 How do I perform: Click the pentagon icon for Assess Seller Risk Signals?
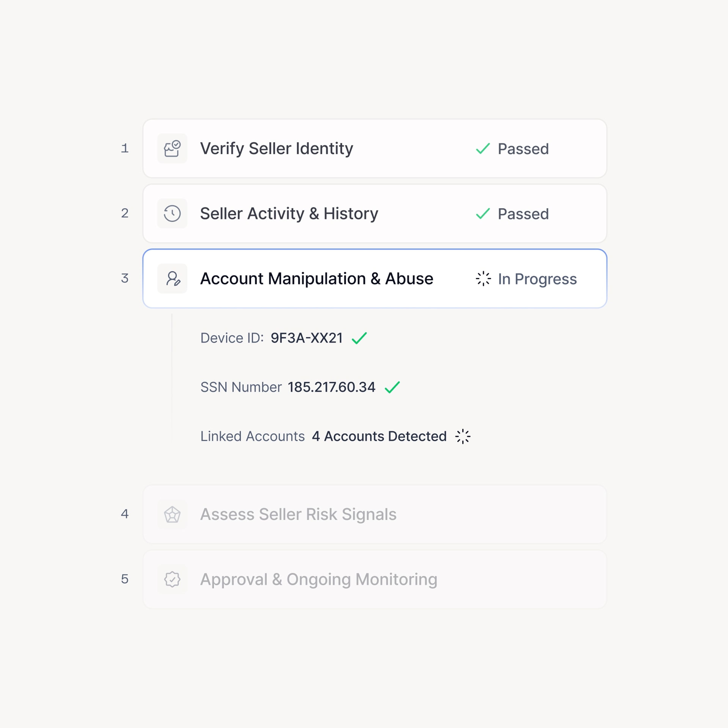pyautogui.click(x=172, y=514)
